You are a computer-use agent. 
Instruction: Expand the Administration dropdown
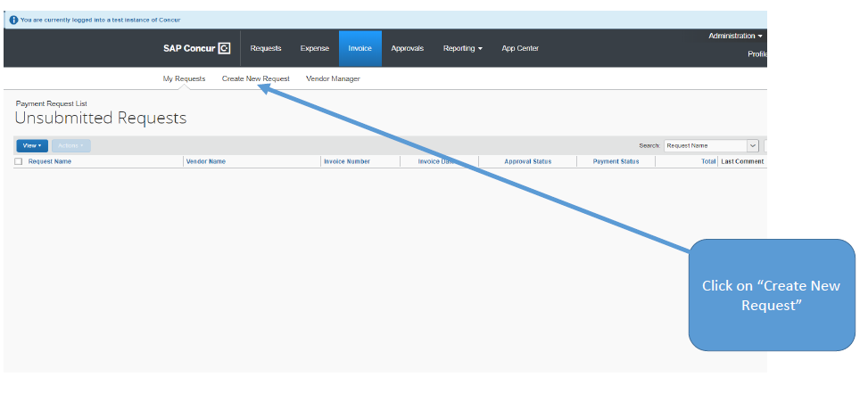coord(735,36)
